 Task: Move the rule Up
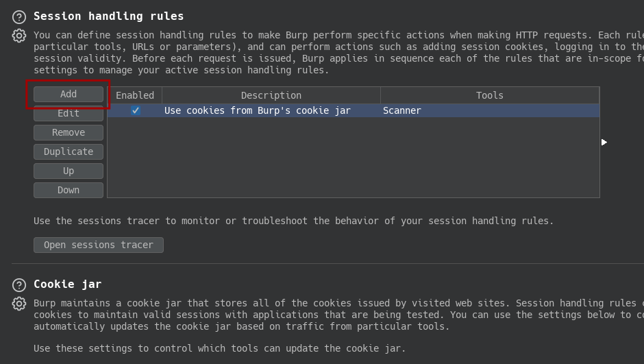[x=69, y=171]
